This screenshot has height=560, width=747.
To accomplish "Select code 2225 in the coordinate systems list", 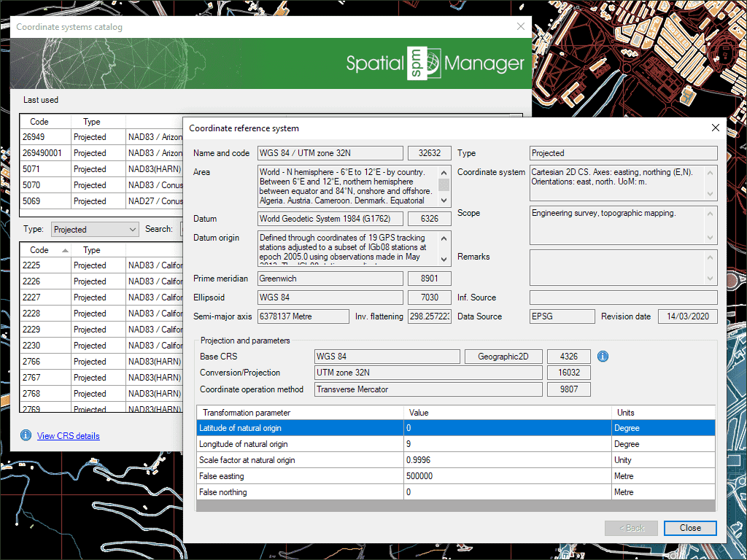I will pyautogui.click(x=44, y=265).
